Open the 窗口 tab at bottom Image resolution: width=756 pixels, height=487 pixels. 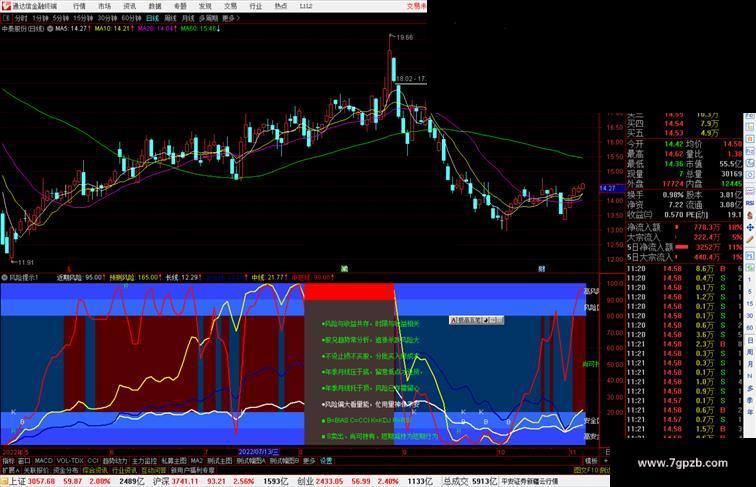click(24, 461)
